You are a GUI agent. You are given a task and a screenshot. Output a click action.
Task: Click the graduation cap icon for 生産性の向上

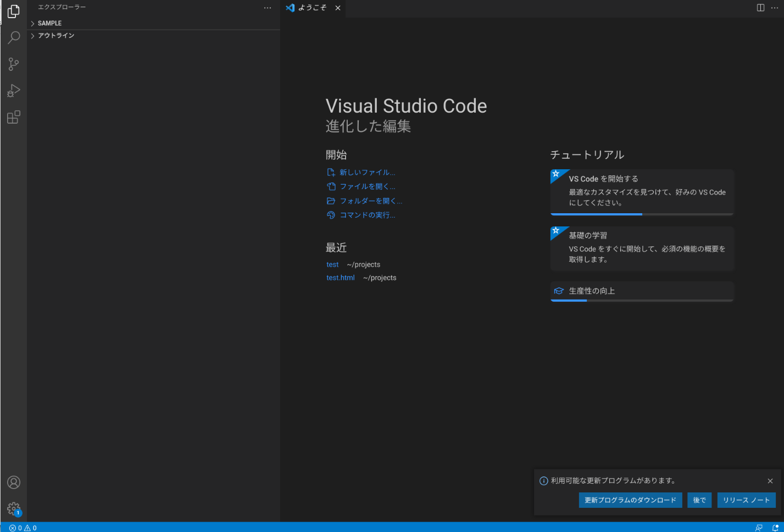click(559, 291)
